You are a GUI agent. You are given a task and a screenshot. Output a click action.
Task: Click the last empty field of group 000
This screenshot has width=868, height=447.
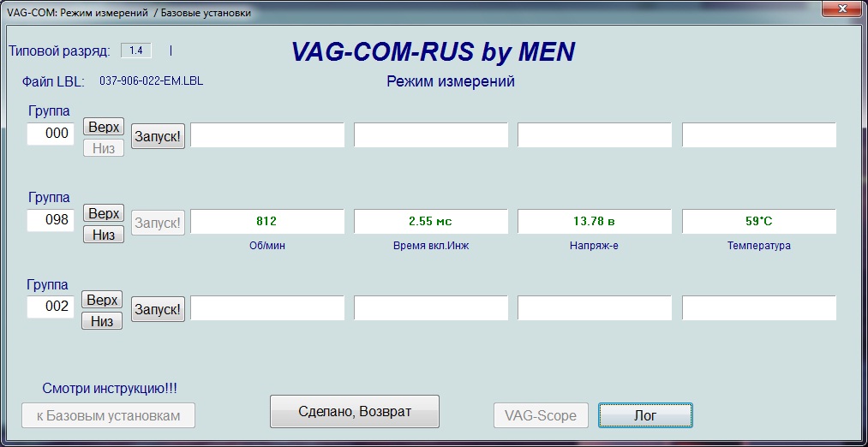(759, 135)
